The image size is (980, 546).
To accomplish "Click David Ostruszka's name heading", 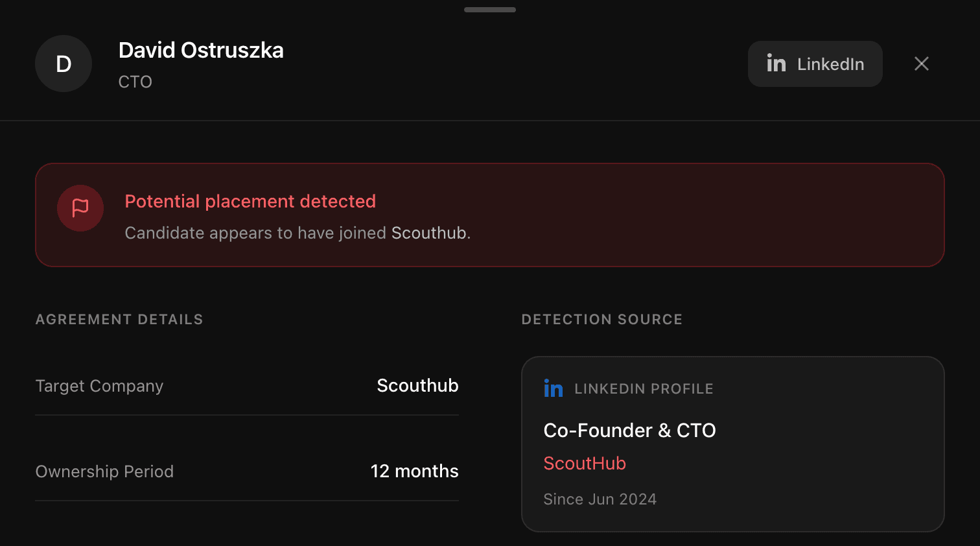I will coord(201,50).
